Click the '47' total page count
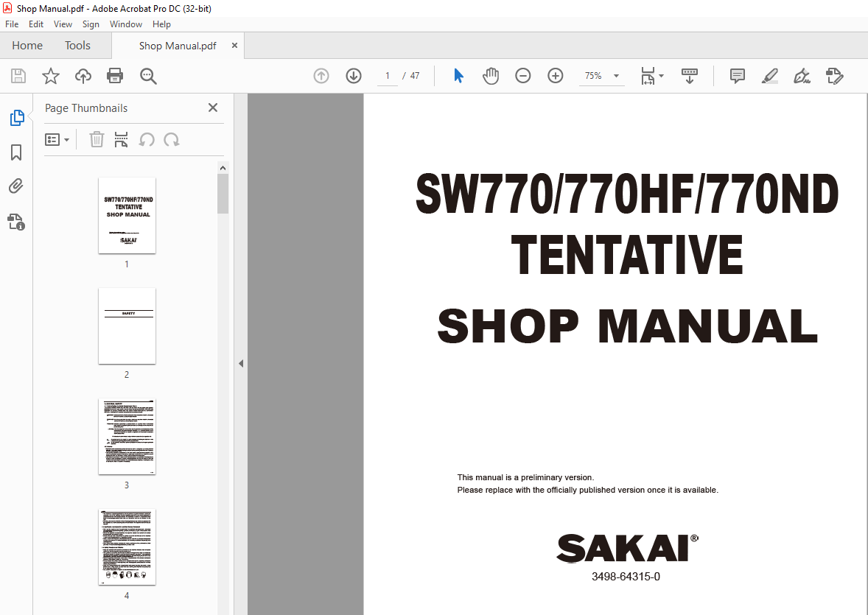This screenshot has width=868, height=615. (x=415, y=76)
